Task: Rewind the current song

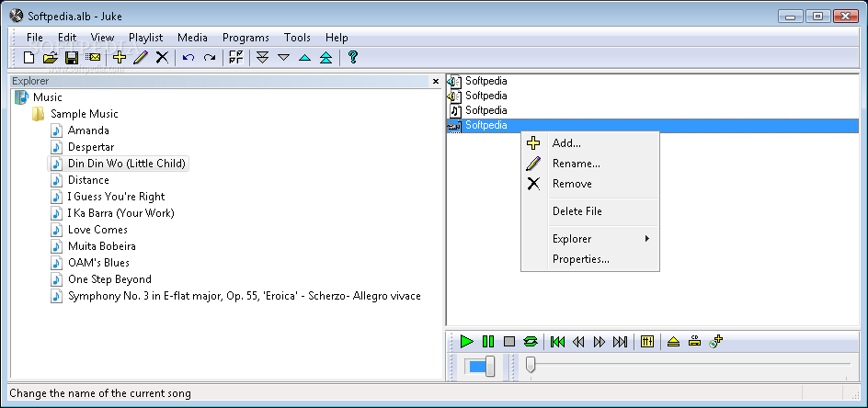Action: pyautogui.click(x=578, y=342)
